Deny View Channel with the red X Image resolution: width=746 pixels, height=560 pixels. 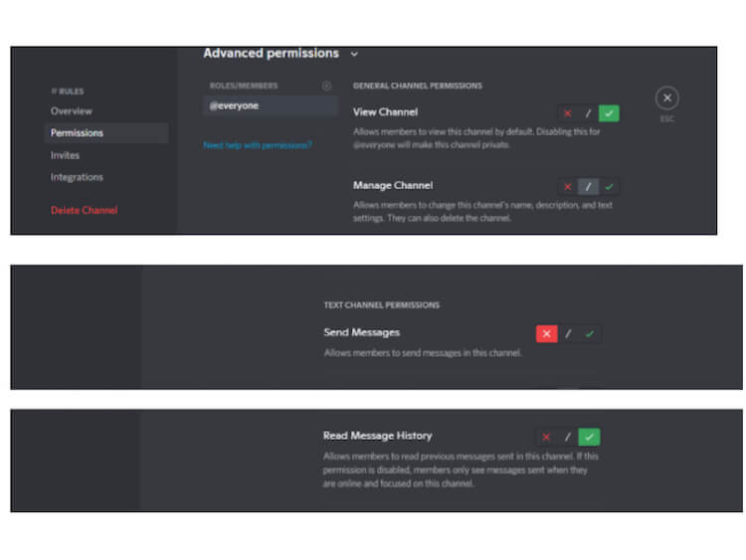pos(567,113)
